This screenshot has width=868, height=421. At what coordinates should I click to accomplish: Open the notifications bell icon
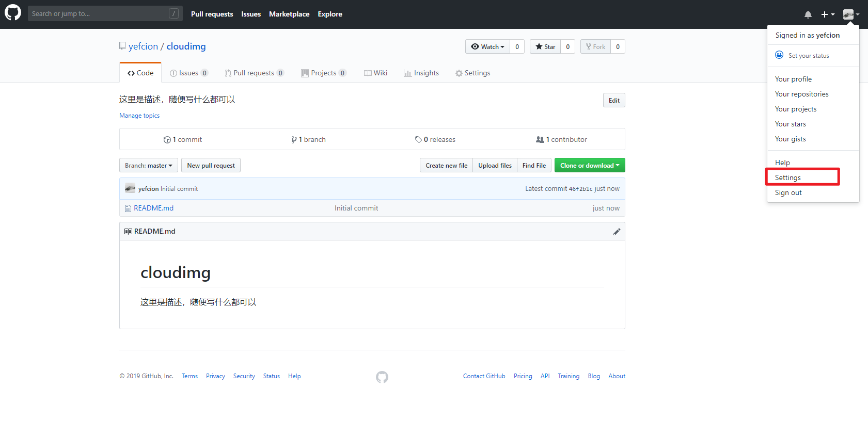point(808,14)
